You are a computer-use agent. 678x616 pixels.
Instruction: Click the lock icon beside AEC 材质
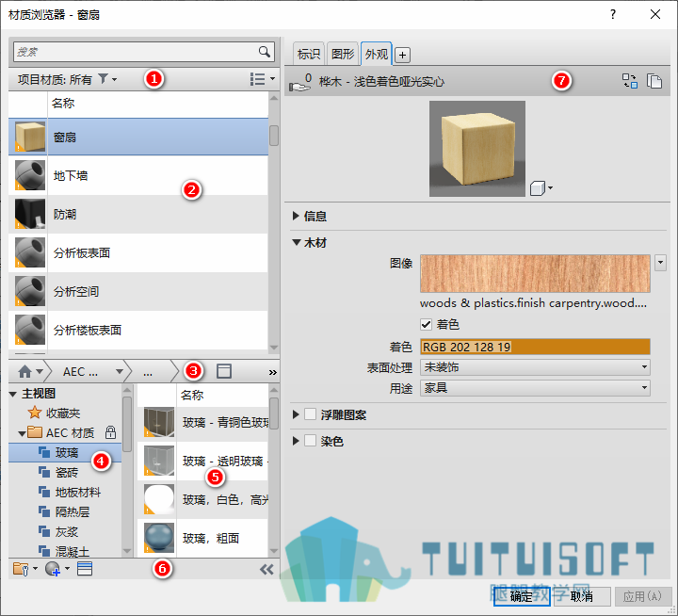111,432
